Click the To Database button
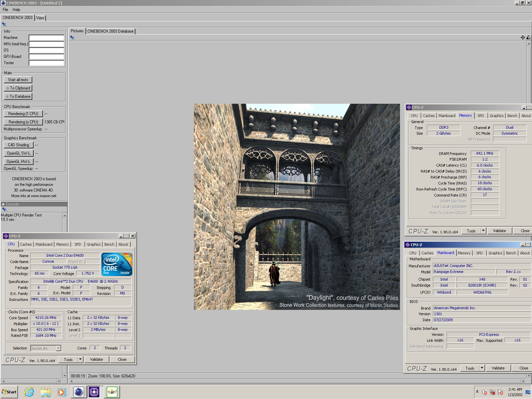This screenshot has width=532, height=399. [x=18, y=96]
